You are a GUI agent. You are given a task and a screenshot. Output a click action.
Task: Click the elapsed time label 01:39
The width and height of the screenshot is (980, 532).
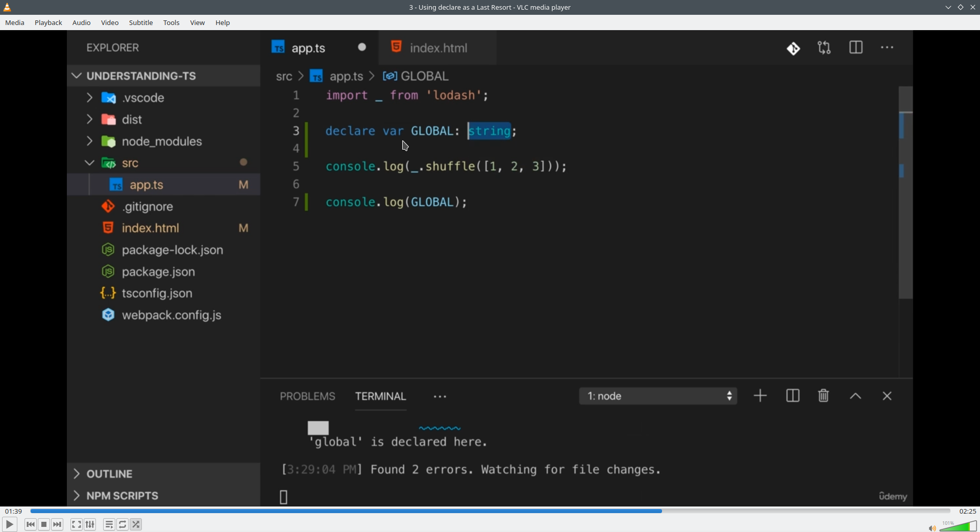14,511
